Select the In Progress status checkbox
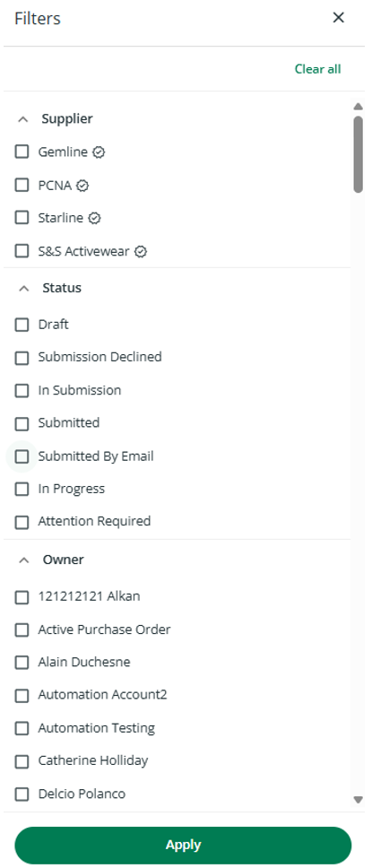Viewport: 372px width, 868px height. (22, 490)
